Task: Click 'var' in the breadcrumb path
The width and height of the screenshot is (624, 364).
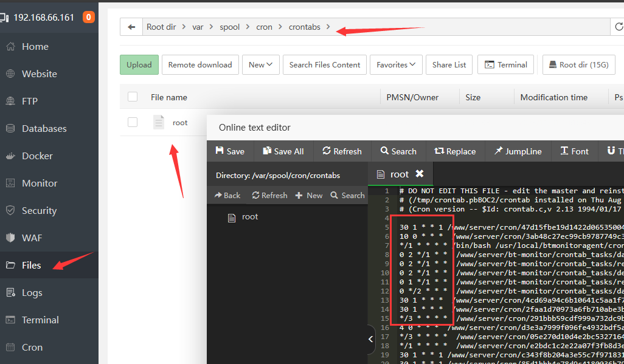Action: pos(198,27)
